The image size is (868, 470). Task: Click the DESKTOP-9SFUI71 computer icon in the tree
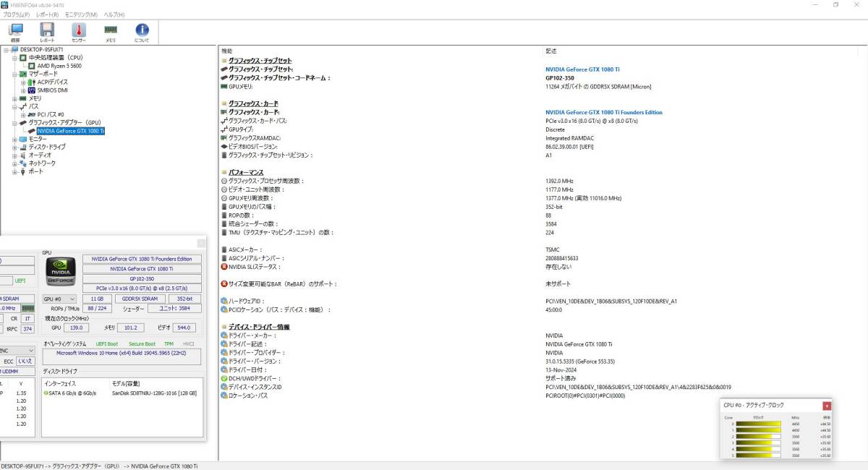coord(14,49)
